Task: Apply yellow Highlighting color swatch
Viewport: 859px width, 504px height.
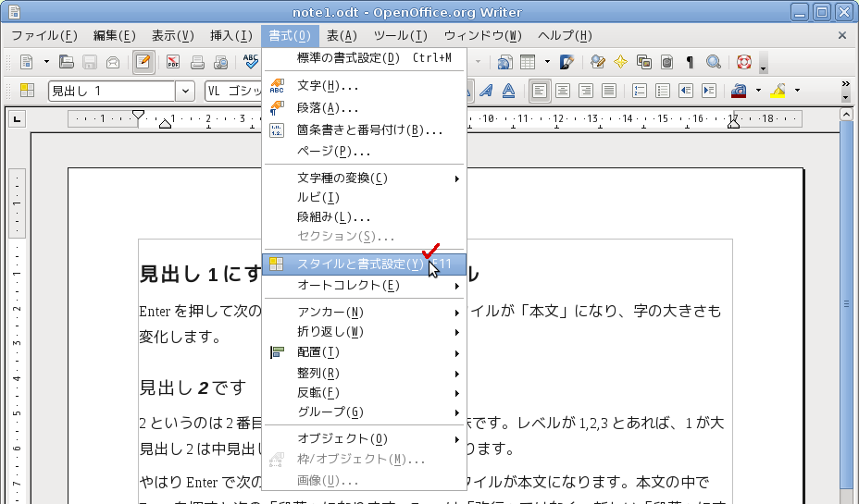Action: (778, 91)
